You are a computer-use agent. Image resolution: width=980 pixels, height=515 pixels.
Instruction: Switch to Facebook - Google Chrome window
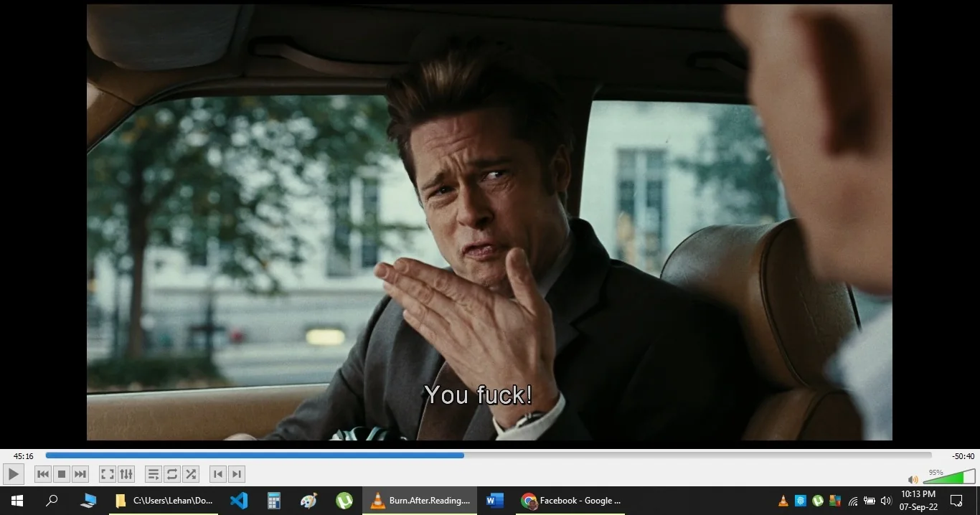click(x=571, y=501)
